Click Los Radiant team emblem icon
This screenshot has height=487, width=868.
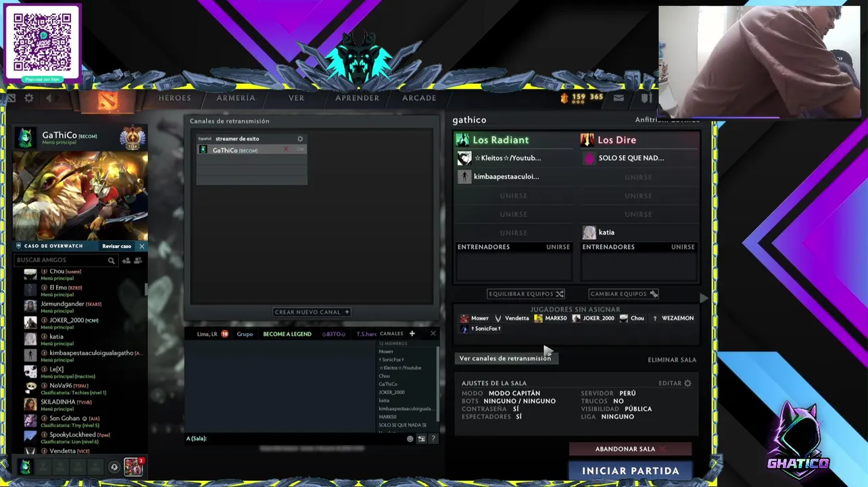(462, 140)
